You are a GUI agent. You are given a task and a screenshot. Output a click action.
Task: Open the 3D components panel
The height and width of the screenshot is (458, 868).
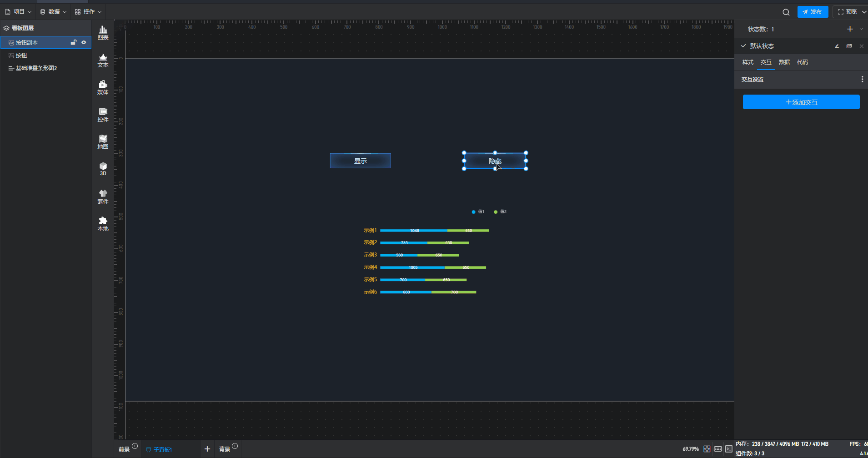pyautogui.click(x=103, y=169)
